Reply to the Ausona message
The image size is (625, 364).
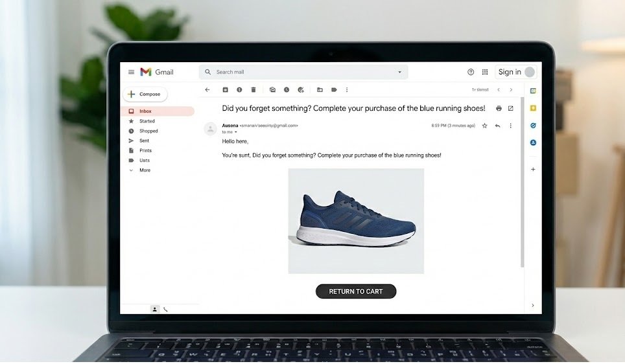click(497, 126)
